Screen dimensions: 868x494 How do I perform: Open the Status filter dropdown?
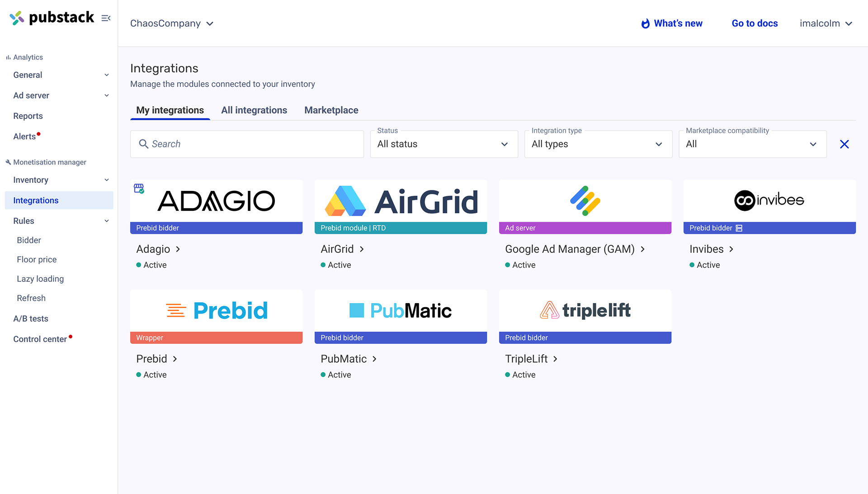click(x=444, y=144)
